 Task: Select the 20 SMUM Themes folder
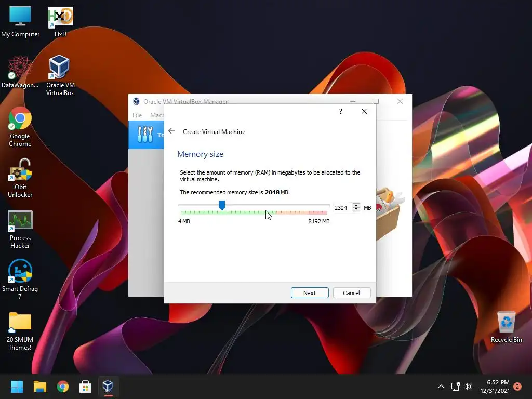[x=20, y=331]
